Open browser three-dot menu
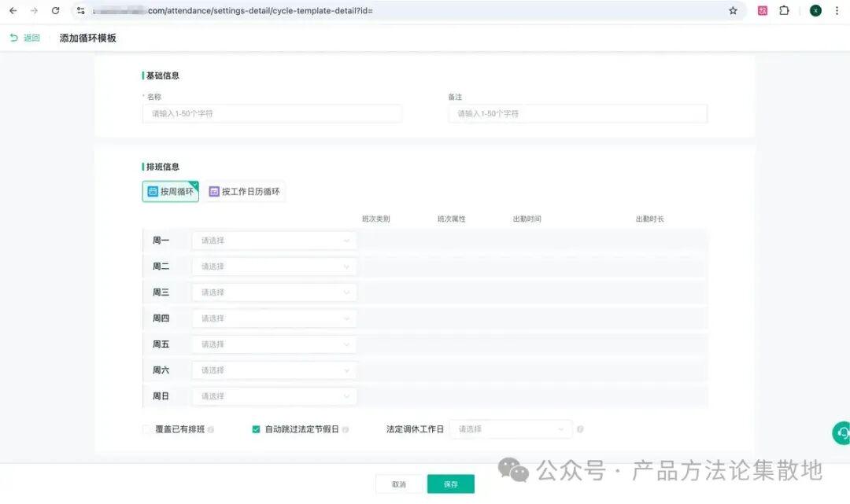Image resolution: width=850 pixels, height=504 pixels. point(837,11)
